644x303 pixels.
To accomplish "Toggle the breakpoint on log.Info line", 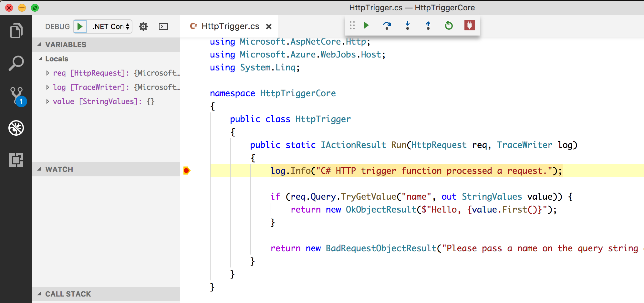I will [186, 171].
